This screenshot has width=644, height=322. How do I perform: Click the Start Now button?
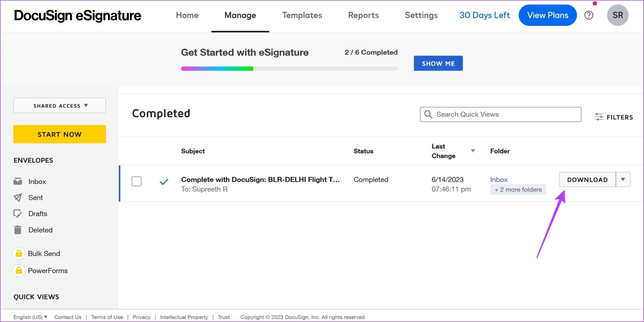pos(59,134)
